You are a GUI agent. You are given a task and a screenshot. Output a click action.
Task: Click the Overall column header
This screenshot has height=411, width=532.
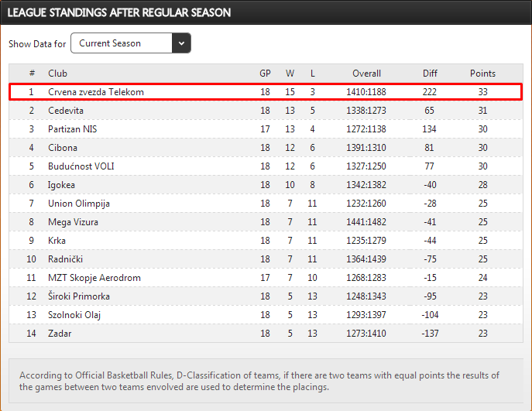pos(366,74)
